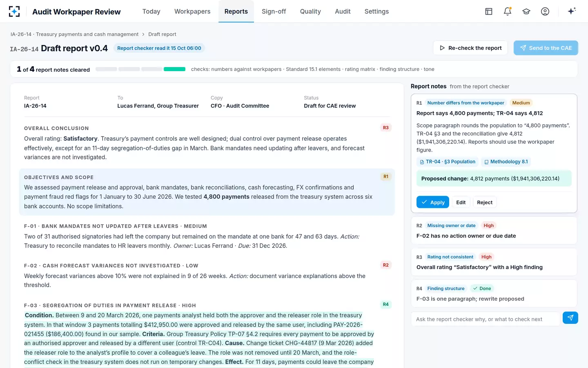Click the Done status badge on R4
The width and height of the screenshot is (588, 368).
pos(482,289)
